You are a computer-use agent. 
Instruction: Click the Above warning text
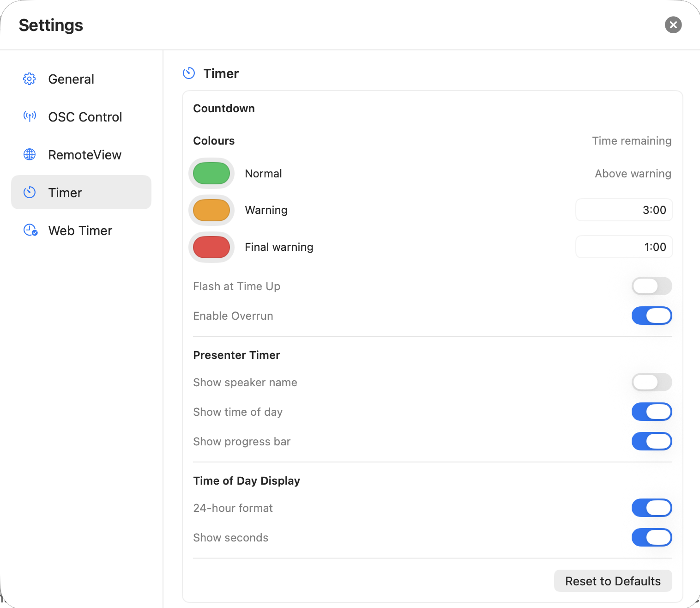click(x=633, y=174)
